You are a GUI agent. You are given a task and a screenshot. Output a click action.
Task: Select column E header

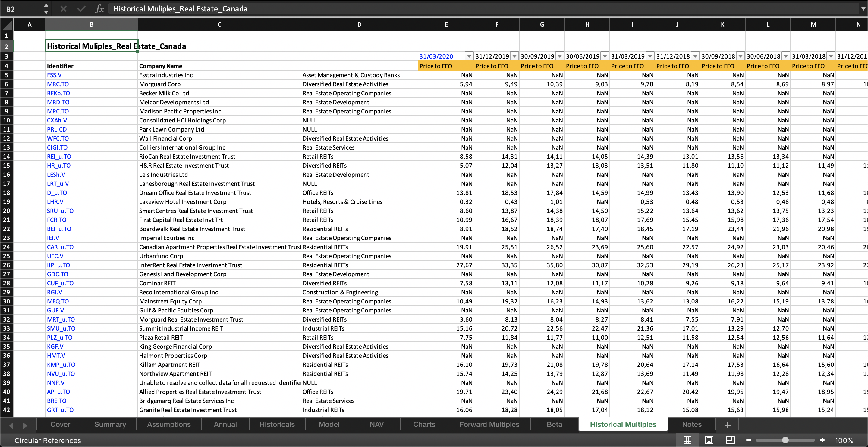[x=446, y=25]
